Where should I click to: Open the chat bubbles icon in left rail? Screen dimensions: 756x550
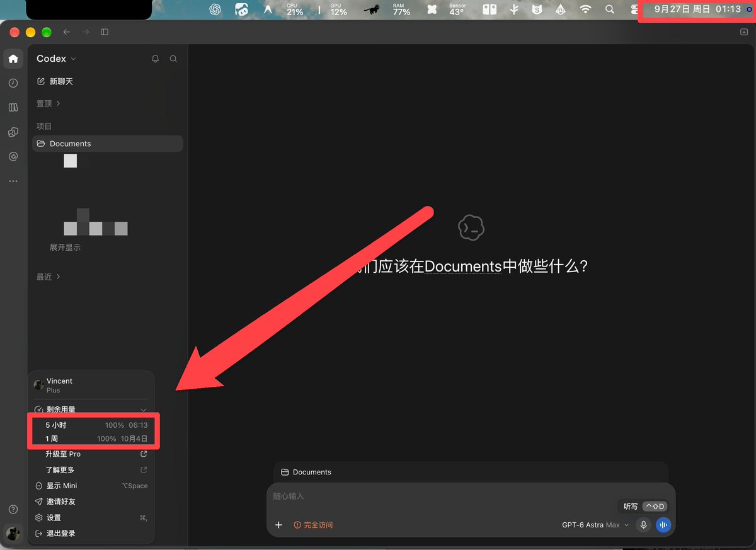13,132
